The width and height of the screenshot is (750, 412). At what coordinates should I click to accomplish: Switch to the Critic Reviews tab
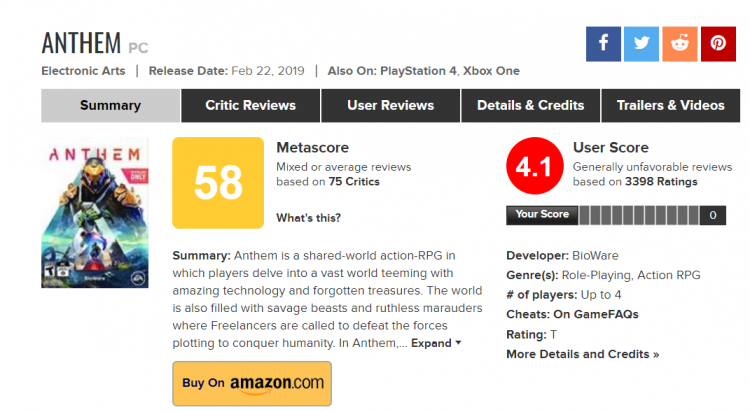(x=250, y=105)
